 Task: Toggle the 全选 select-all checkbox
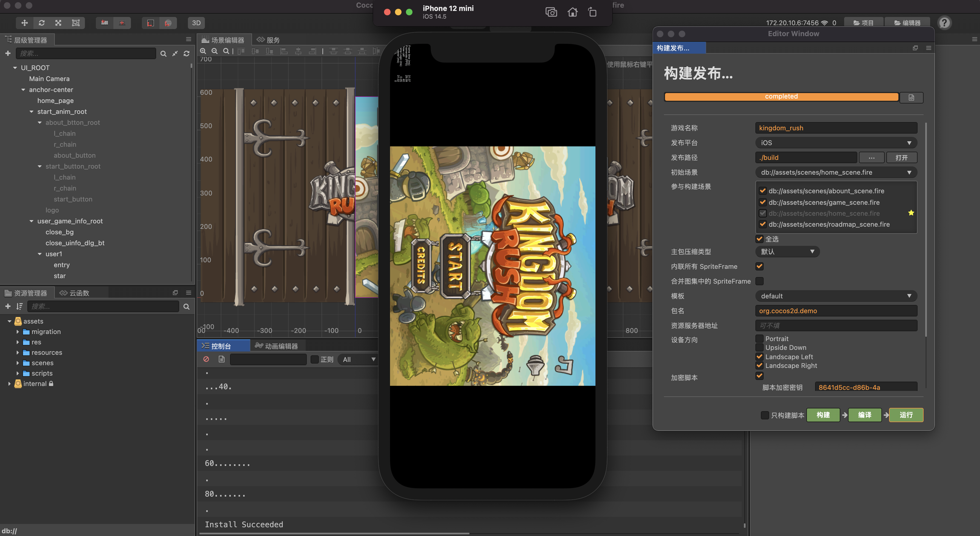pyautogui.click(x=759, y=239)
